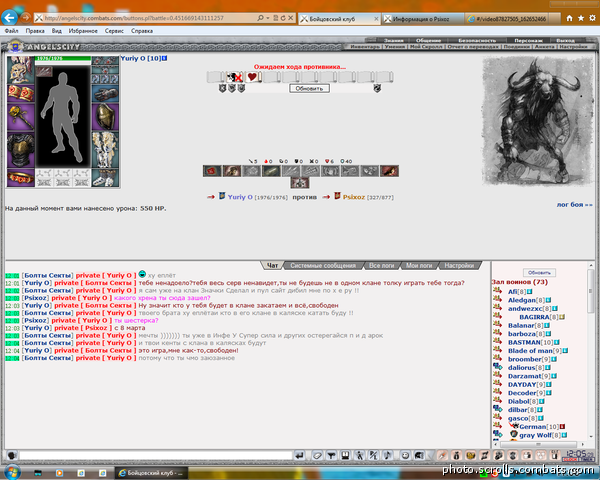Click the golden mace weapon slot

pos(21,118)
